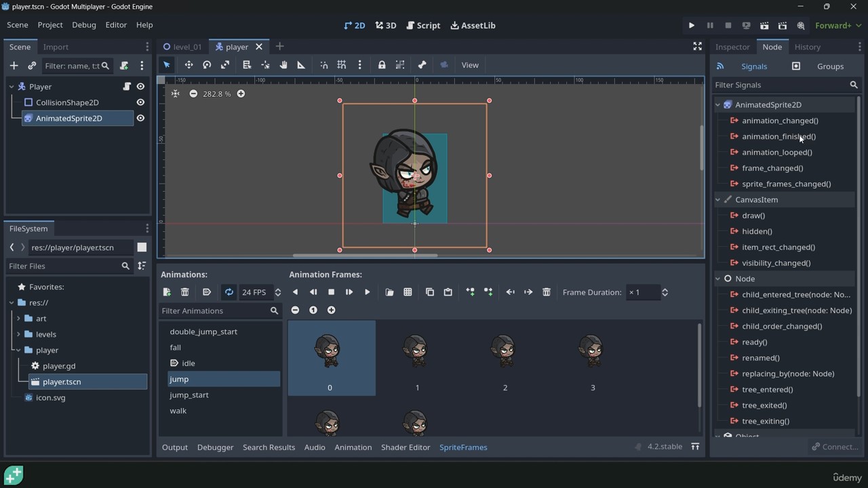Image resolution: width=868 pixels, height=488 pixels.
Task: Activate the Pan Mode hand tool
Action: click(x=283, y=65)
